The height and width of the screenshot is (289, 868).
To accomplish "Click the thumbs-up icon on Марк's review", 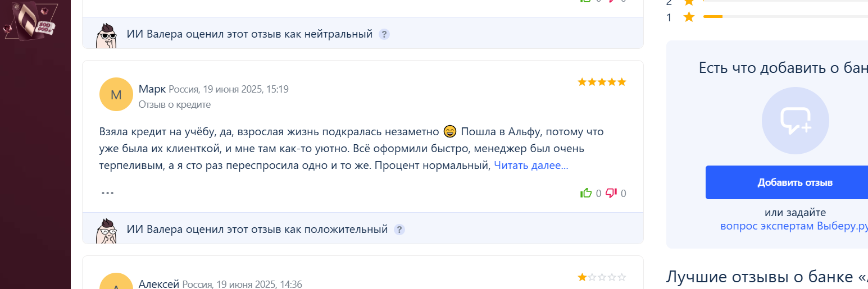I will (x=586, y=193).
